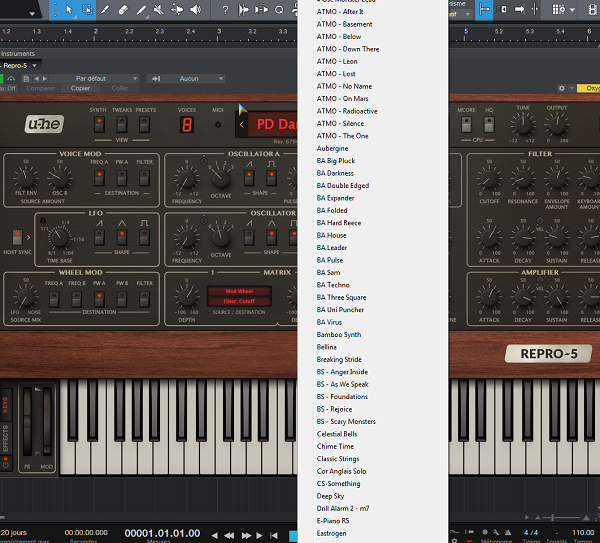Screen dimensions: 600x543
Task: Toggle the TWEAKS view switch
Action: [x=122, y=125]
